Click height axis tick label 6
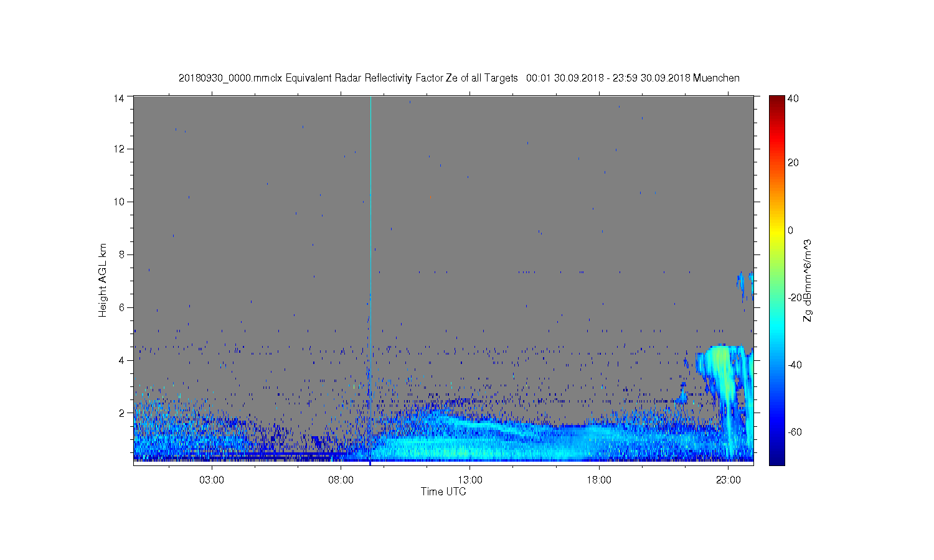This screenshot has width=934, height=560. point(122,307)
